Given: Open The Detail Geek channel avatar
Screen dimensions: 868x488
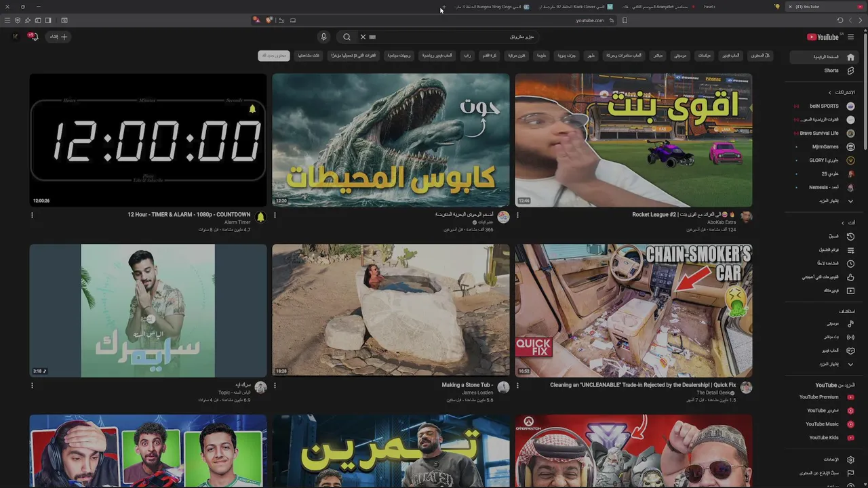Looking at the screenshot, I should click(x=746, y=387).
